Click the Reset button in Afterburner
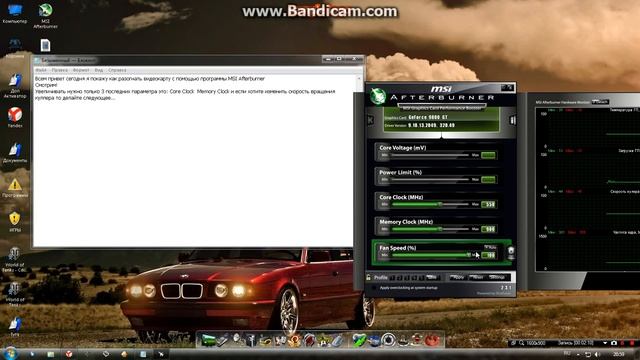 coord(477,278)
